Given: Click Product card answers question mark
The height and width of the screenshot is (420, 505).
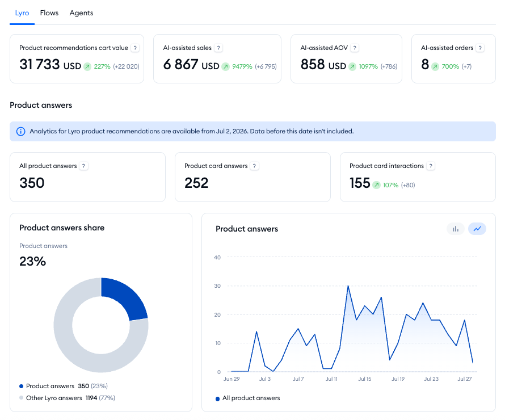Looking at the screenshot, I should (x=254, y=166).
